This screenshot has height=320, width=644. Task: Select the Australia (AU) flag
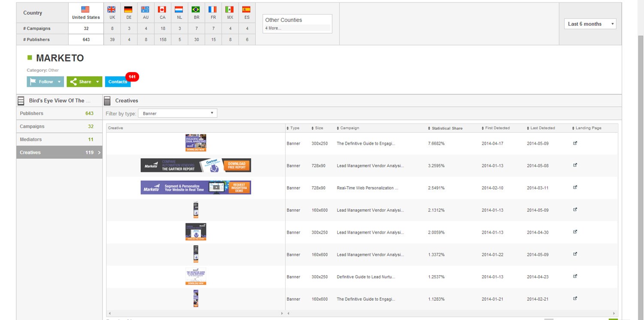pos(146,9)
